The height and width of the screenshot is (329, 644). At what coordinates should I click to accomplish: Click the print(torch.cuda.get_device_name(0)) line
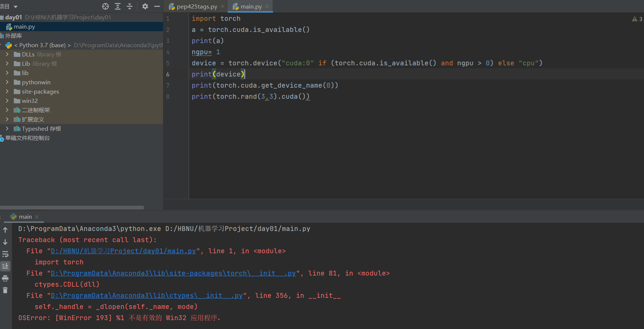(x=265, y=85)
